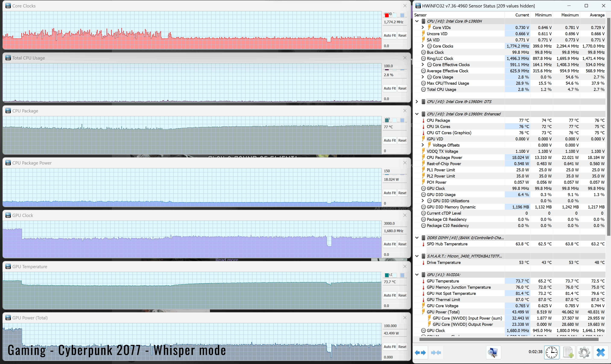Click the Core Clocks window title icon
Screen dimensions: 611x364
8,6
